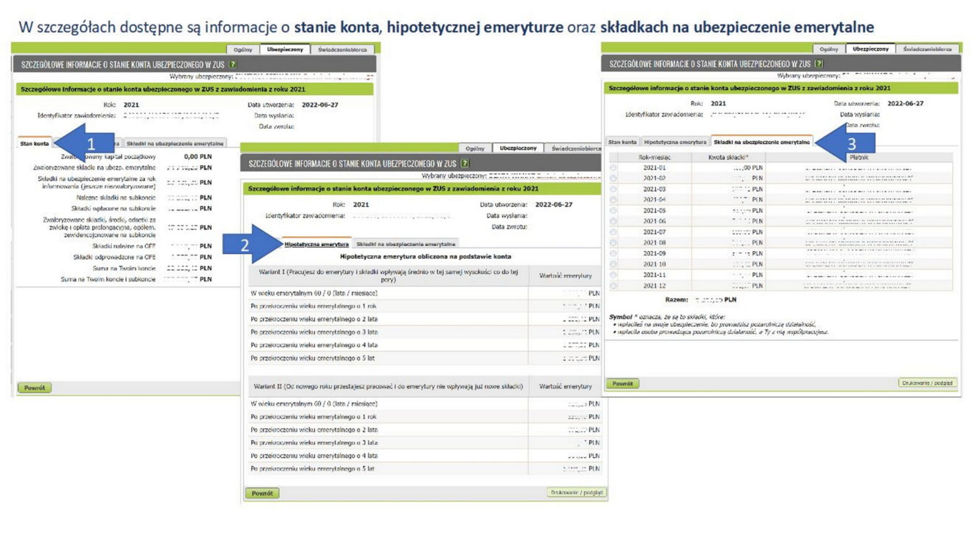Click date 2022-06-27 in the payments-table window
This screenshot has width=980, height=558.
pos(906,103)
